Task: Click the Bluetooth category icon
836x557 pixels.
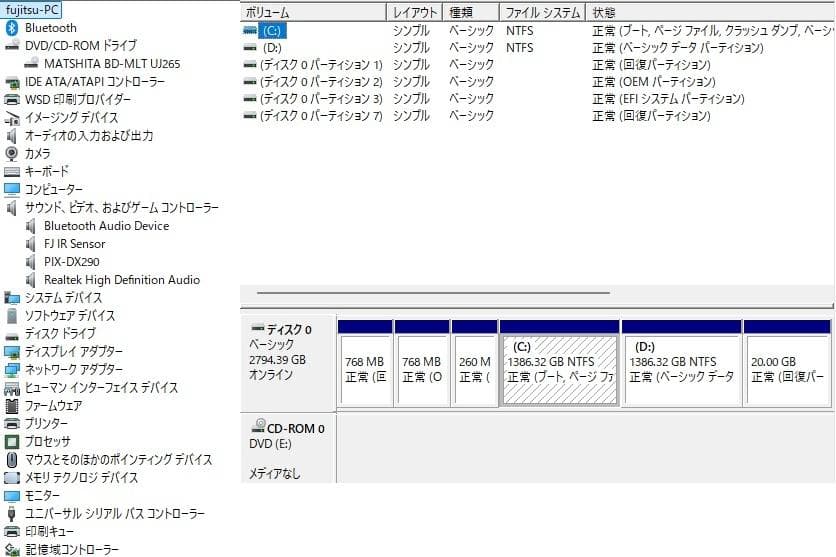Action: pyautogui.click(x=12, y=28)
